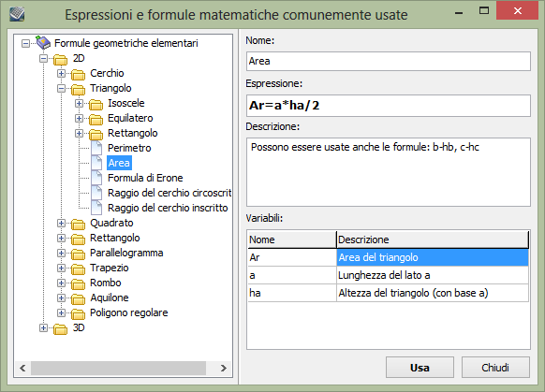Click the 'Ar' variable name cell
The height and width of the screenshot is (392, 545).
coord(292,257)
